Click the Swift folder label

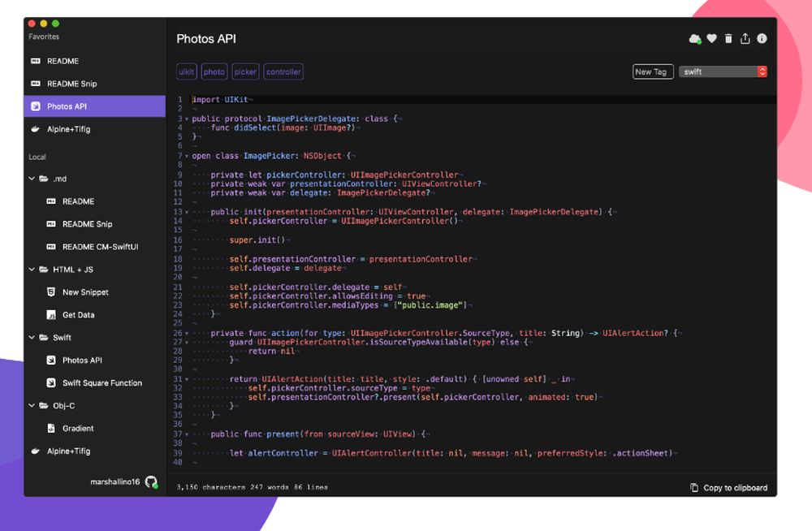pos(62,338)
